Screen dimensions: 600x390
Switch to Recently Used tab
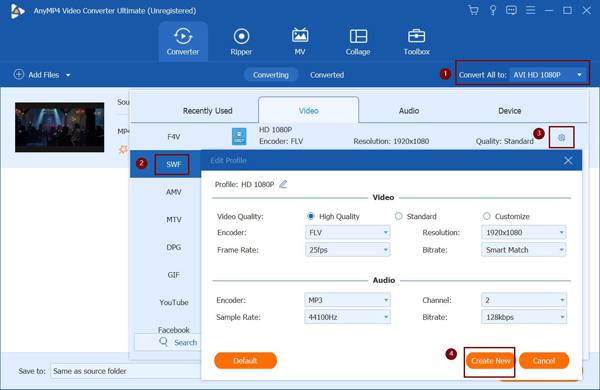point(207,111)
